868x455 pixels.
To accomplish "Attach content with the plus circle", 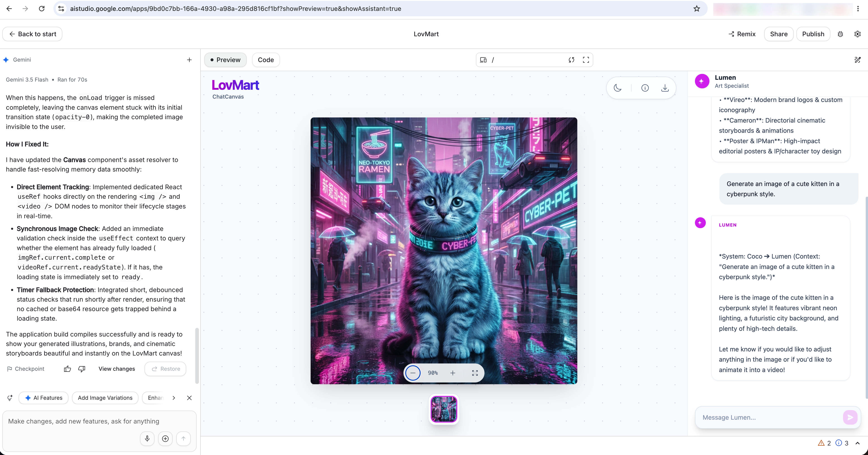I will point(165,438).
